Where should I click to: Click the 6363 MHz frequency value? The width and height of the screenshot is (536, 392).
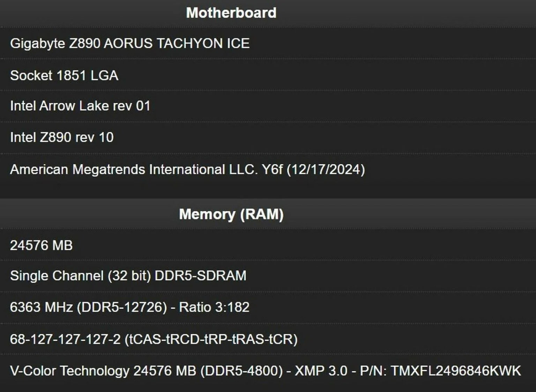tap(41, 307)
